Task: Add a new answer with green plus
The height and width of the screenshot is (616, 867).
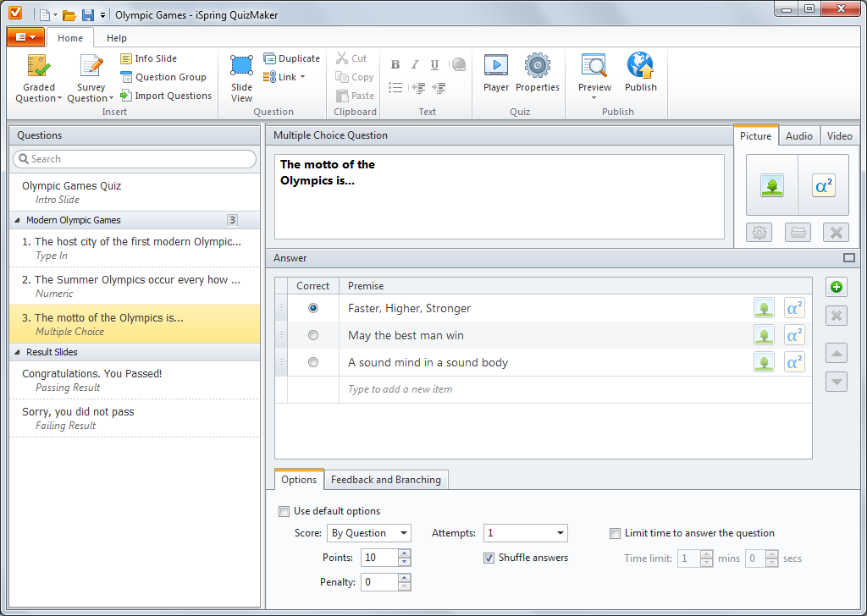Action: coord(837,287)
